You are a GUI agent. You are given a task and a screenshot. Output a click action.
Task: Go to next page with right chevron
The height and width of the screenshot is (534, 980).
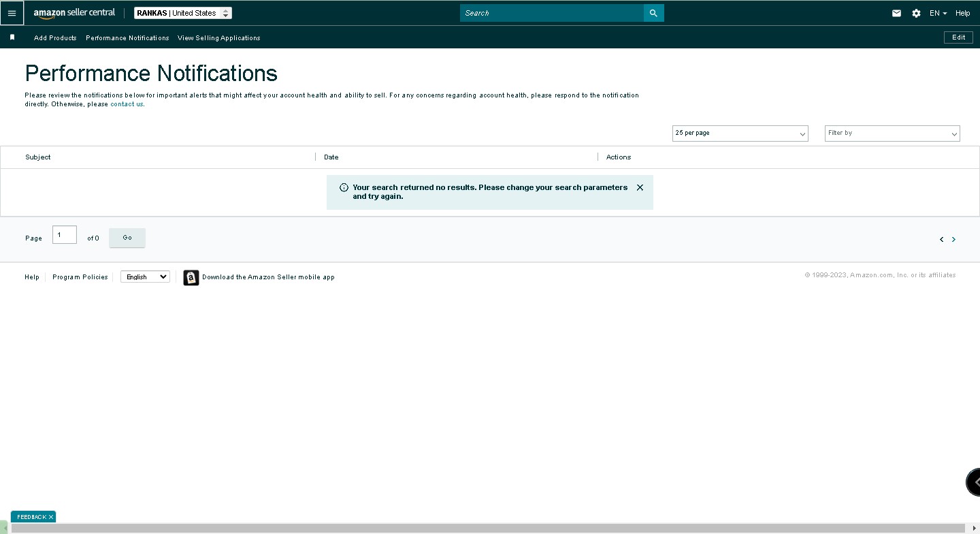(953, 240)
